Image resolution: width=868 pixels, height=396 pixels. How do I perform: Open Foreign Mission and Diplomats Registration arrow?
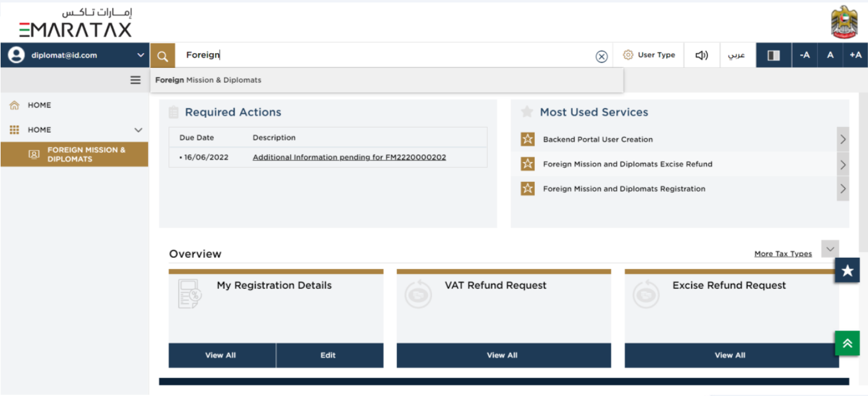point(843,189)
